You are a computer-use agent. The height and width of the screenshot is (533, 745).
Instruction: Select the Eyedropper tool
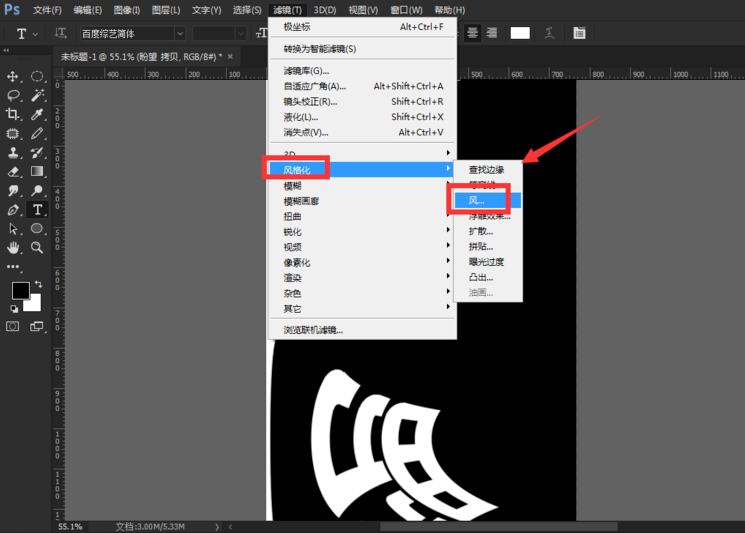pos(37,114)
